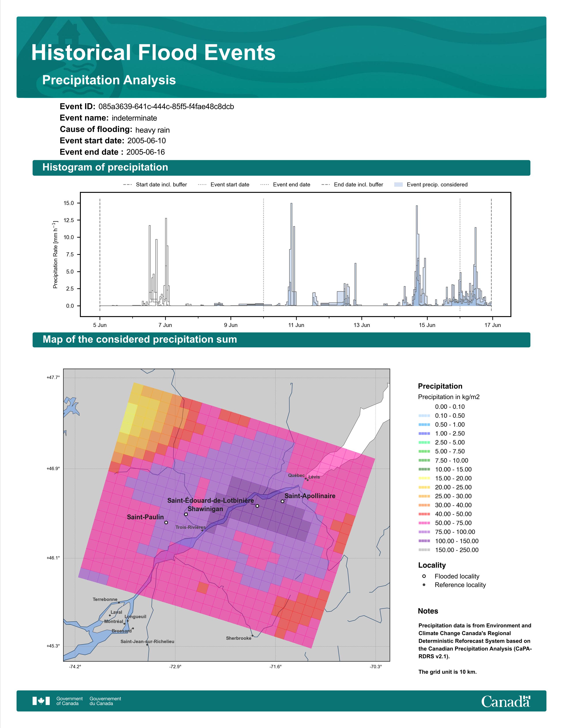The height and width of the screenshot is (728, 563).
Task: Click the Event start date legend entry
Action: [224, 185]
